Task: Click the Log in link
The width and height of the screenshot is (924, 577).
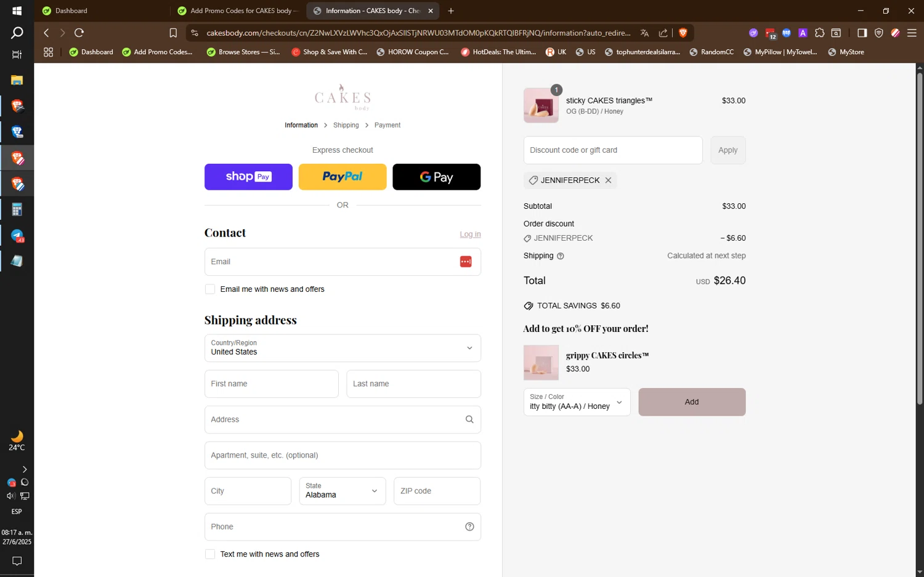Action: click(x=470, y=234)
